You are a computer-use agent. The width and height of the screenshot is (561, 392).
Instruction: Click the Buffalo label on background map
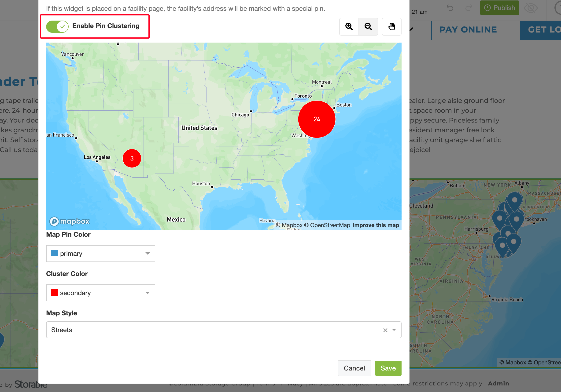coord(458,185)
